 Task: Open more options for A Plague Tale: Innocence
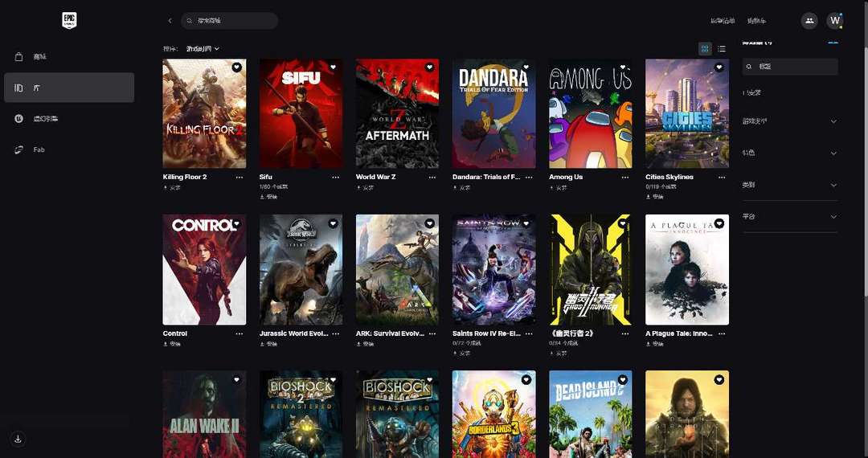[722, 333]
